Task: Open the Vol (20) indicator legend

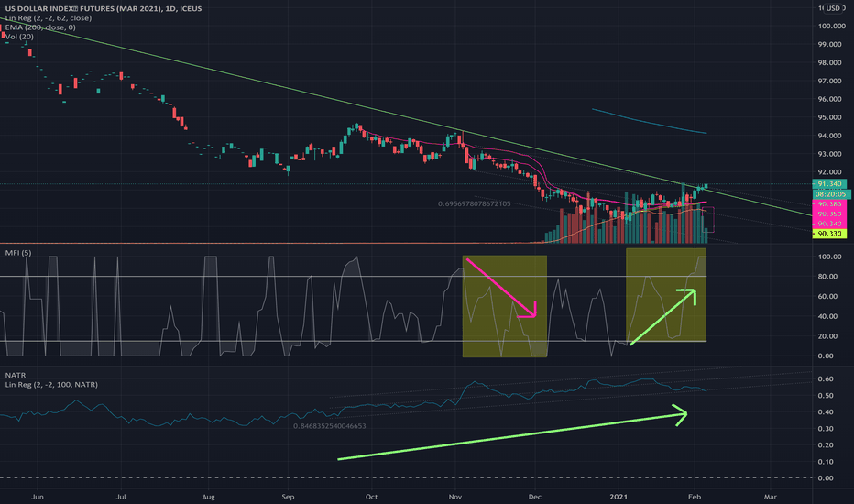Action: point(19,37)
